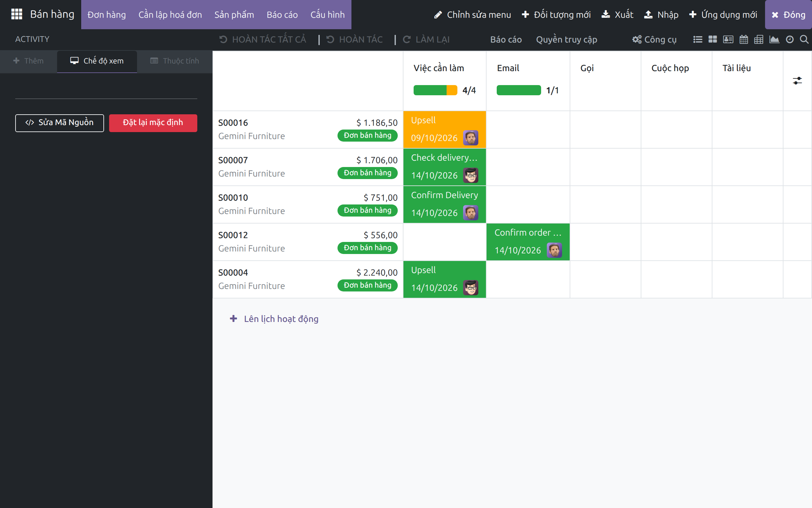Image resolution: width=812 pixels, height=508 pixels.
Task: Click HOÀN TÁC undo button
Action: click(355, 39)
